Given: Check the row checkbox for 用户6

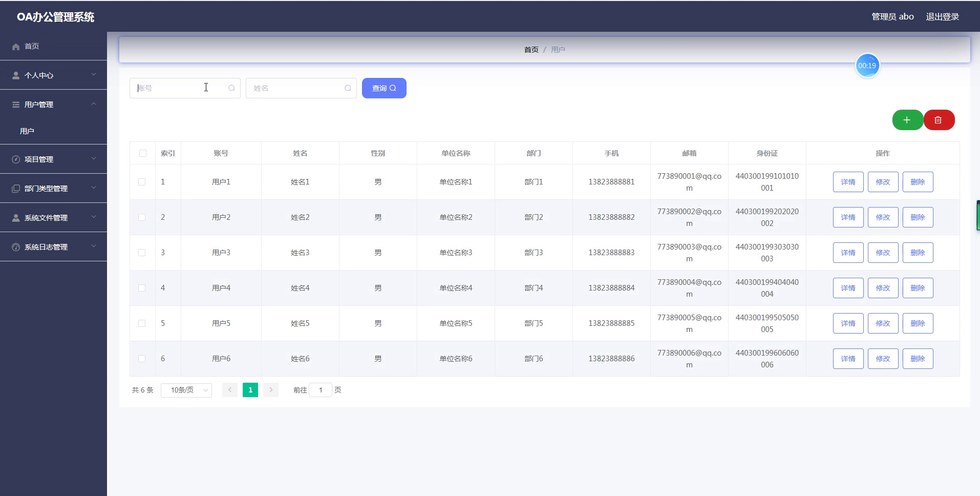Looking at the screenshot, I should click(x=142, y=359).
